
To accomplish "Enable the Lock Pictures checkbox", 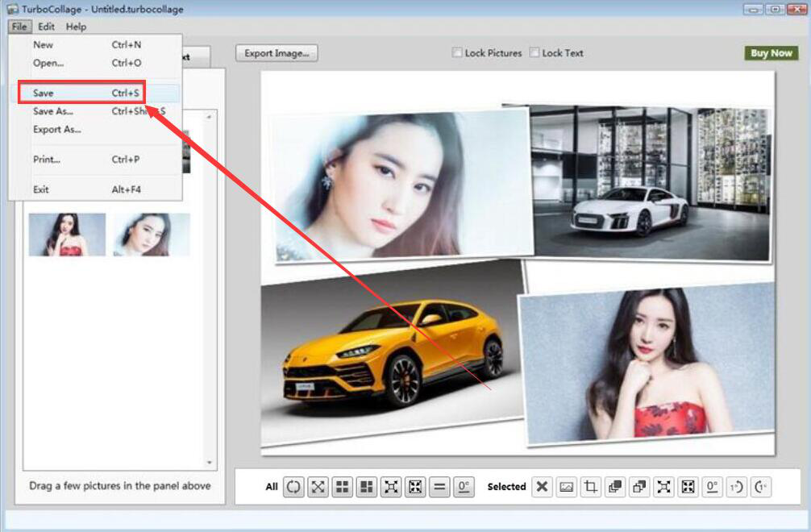I will (x=457, y=53).
